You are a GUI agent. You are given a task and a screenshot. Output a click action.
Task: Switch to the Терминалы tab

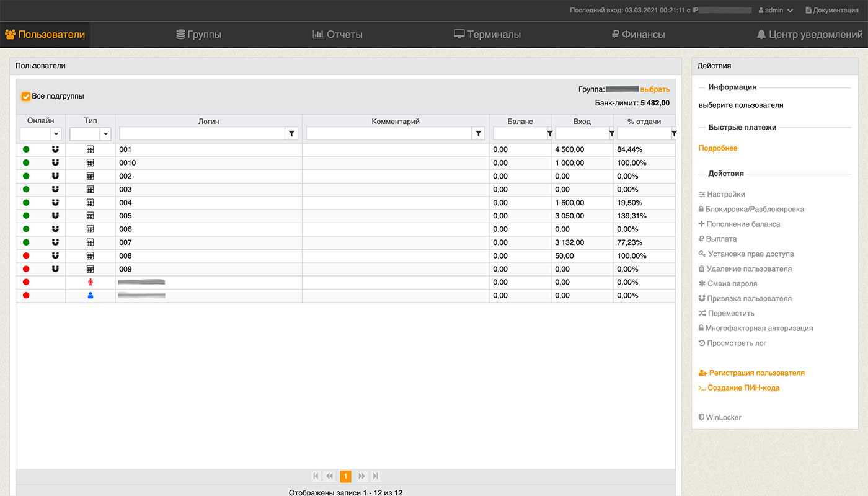487,35
